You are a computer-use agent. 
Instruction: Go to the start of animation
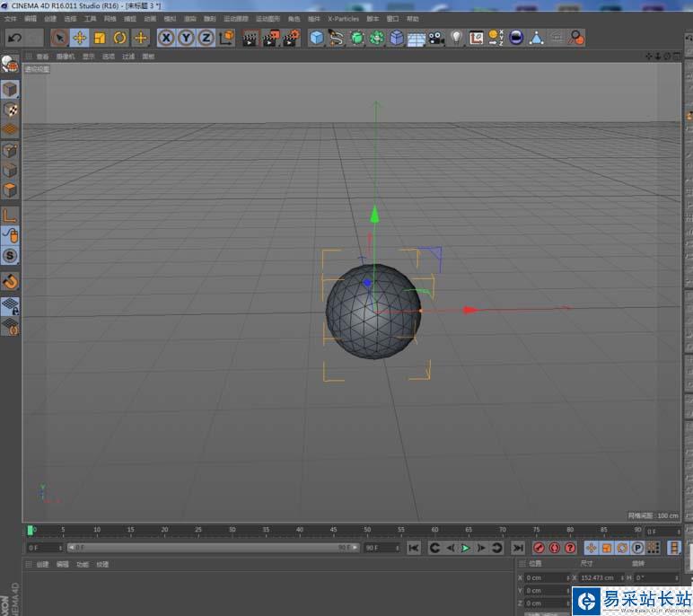[x=414, y=548]
